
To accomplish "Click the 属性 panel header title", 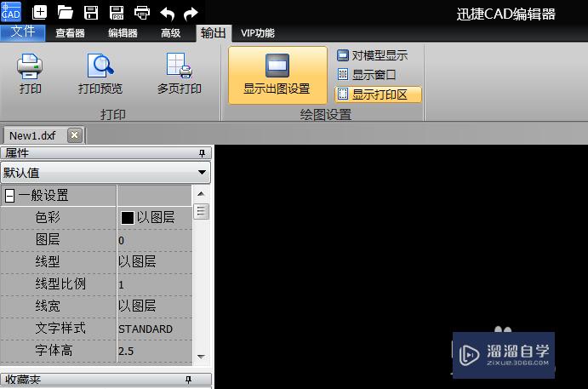I will pos(17,153).
